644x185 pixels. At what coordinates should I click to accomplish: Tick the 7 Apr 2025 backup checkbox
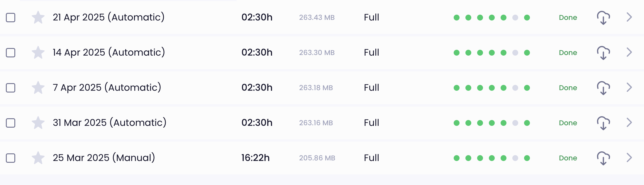(11, 88)
